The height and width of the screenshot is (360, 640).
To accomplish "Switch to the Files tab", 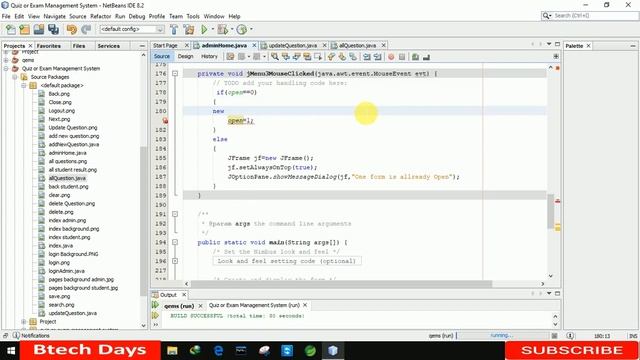I will coord(79,46).
